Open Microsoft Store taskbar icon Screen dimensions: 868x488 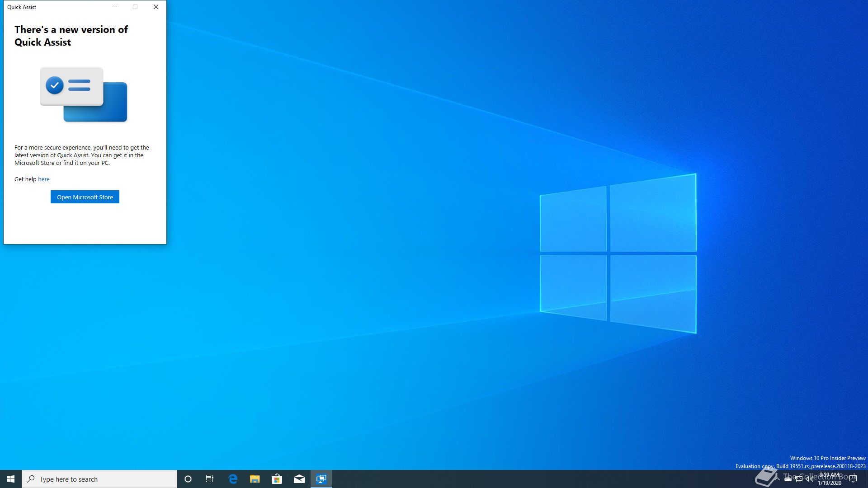[x=277, y=479]
